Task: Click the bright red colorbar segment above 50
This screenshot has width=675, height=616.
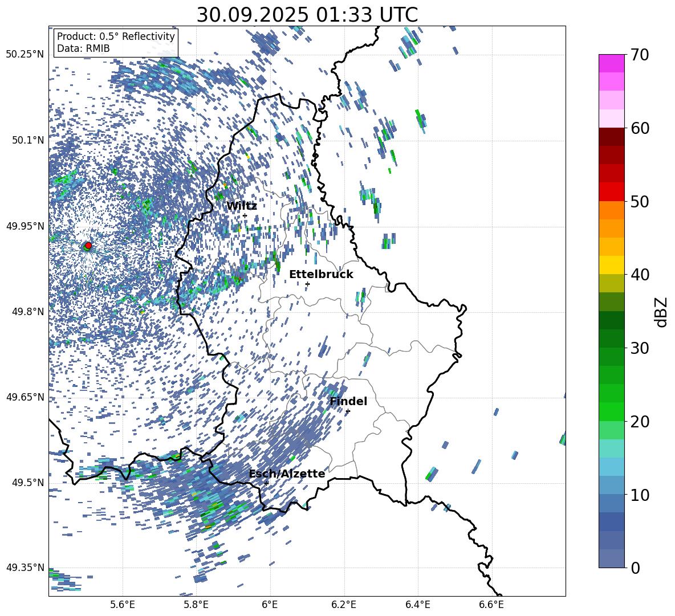Action: pyautogui.click(x=611, y=191)
